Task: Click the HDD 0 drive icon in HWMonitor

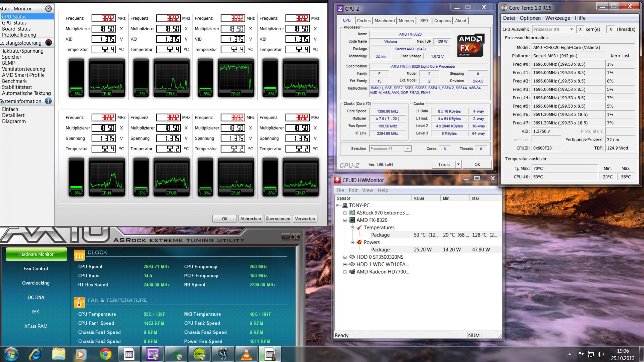Action: pos(352,257)
